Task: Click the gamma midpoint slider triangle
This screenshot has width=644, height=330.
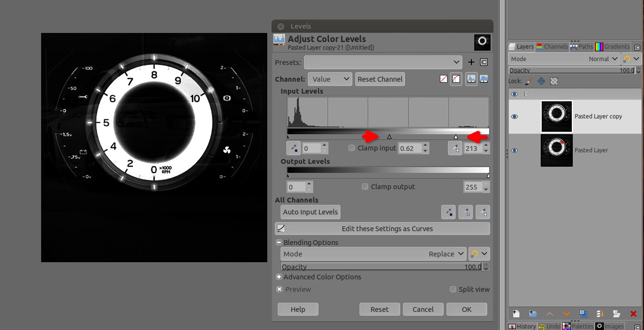Action: click(x=389, y=137)
